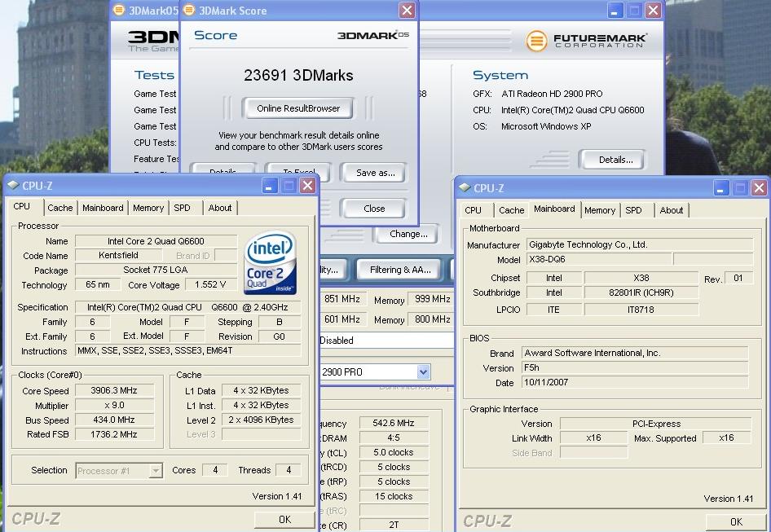
Task: Click the left CPU-Z title bar icon
Action: (13, 186)
